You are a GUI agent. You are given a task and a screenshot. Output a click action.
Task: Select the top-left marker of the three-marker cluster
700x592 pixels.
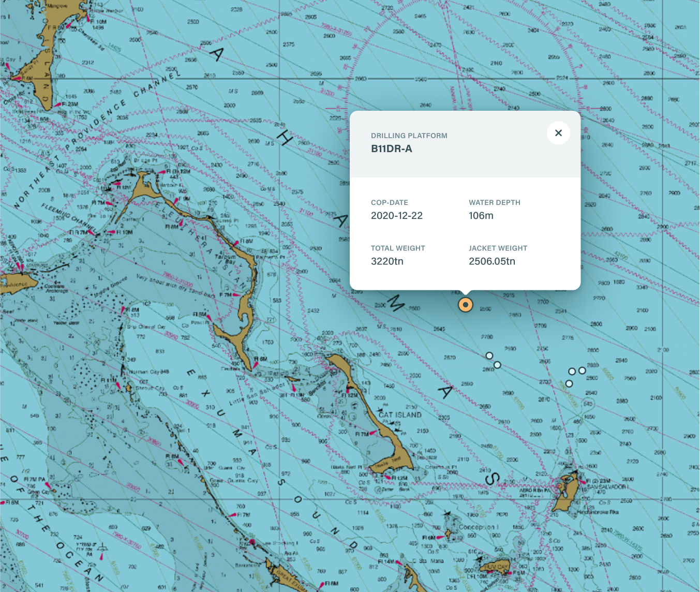pos(572,372)
